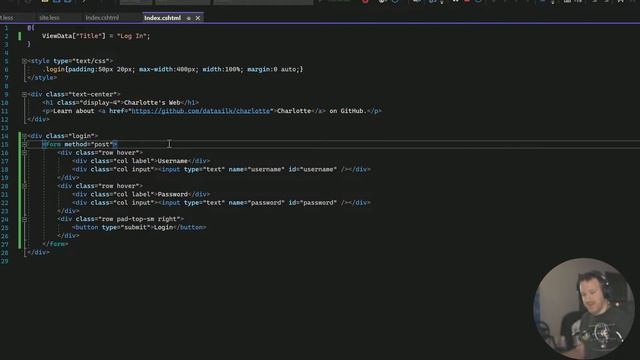The width and height of the screenshot is (640, 360).
Task: Switch to the site.less tab
Action: pyautogui.click(x=49, y=18)
